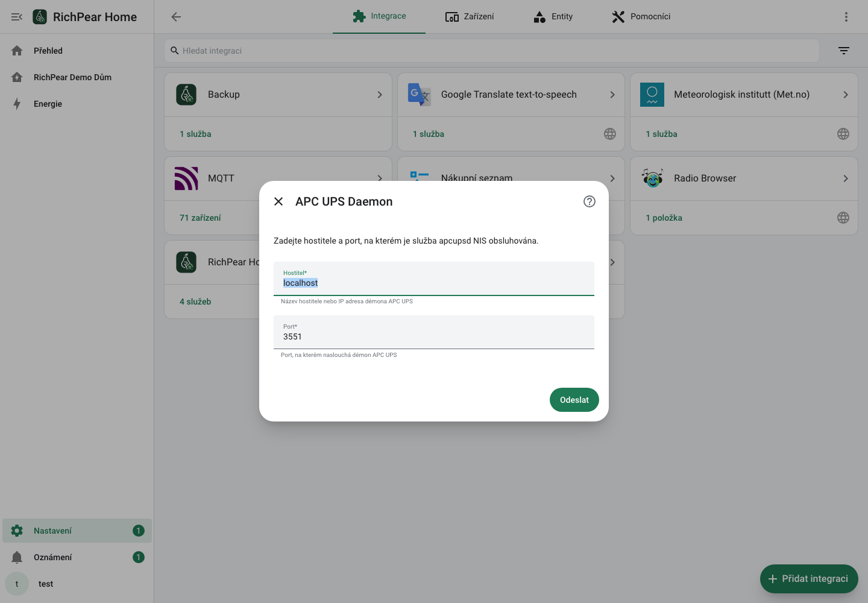This screenshot has height=603, width=868.
Task: Open MQTT 71 zařízení link
Action: click(200, 218)
